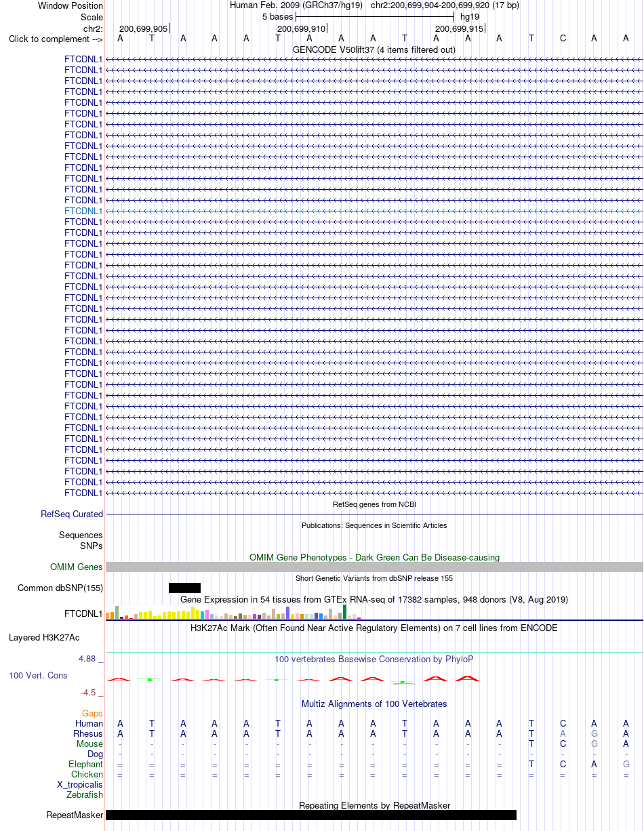Click the GTEx tissue expression bar chart
644x831 pixels.
(x=234, y=612)
